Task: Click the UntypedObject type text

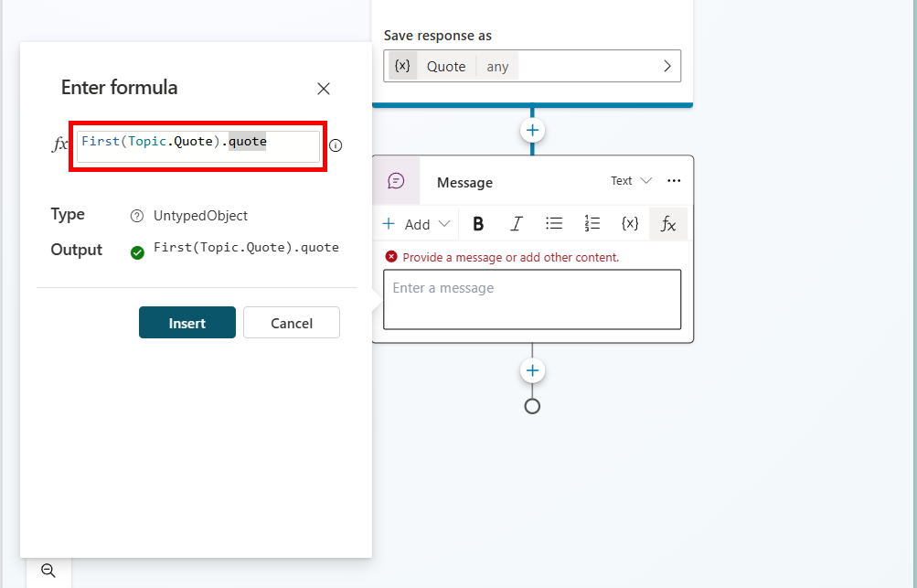Action: [200, 216]
